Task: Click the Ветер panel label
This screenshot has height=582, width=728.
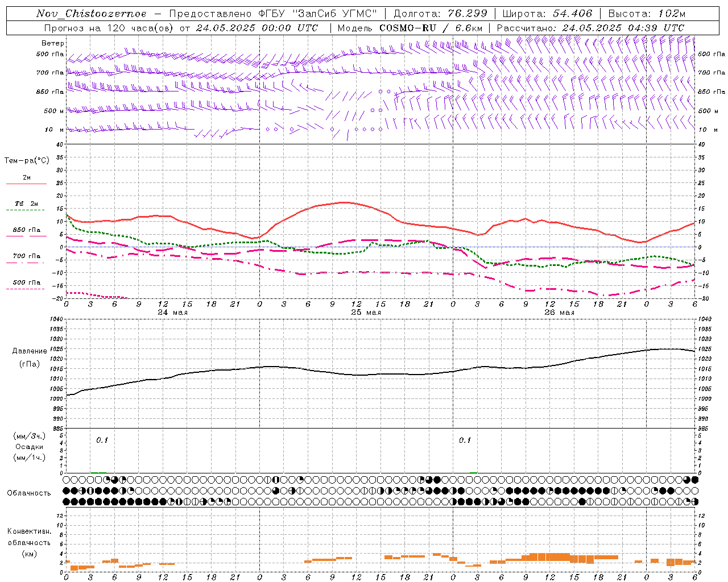Action: pos(53,43)
